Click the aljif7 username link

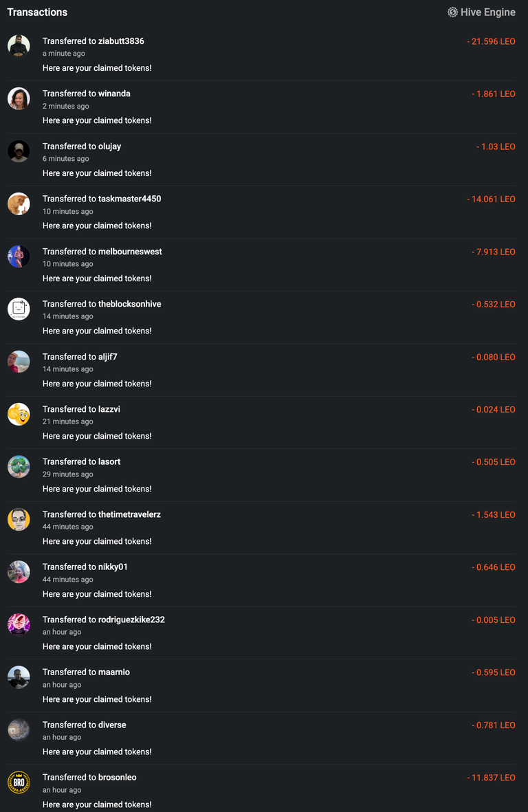(108, 357)
